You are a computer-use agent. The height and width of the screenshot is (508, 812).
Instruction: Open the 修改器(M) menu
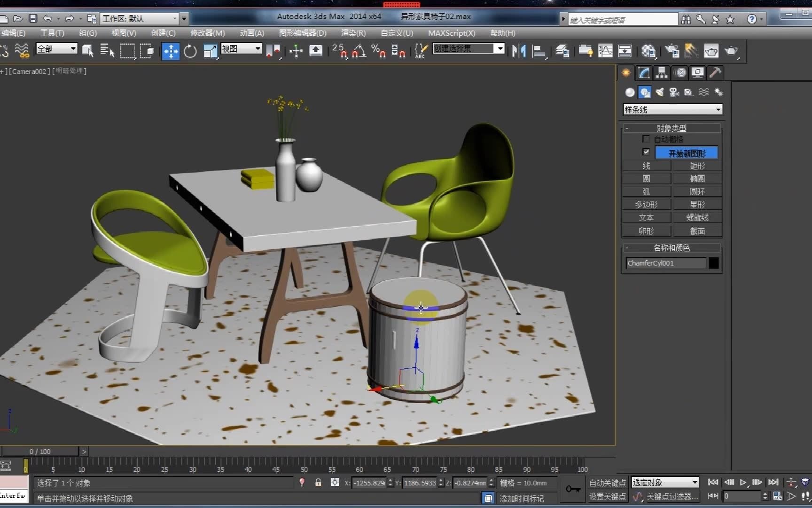(x=207, y=33)
